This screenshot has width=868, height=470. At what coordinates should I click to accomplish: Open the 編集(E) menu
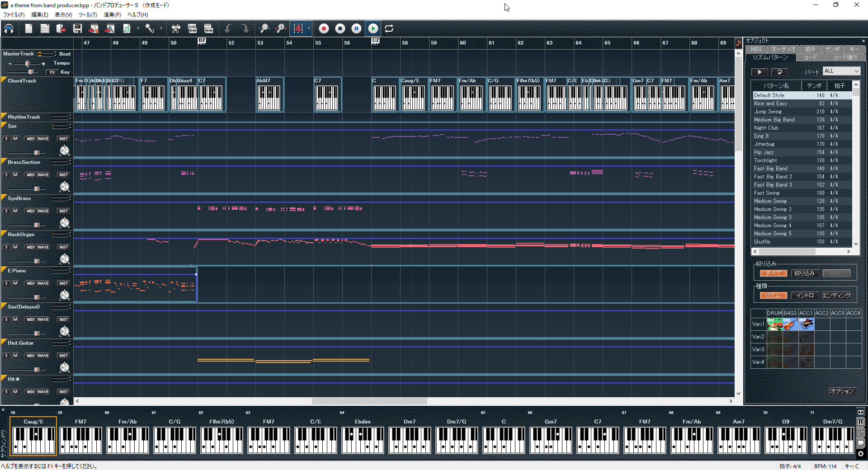pos(40,15)
